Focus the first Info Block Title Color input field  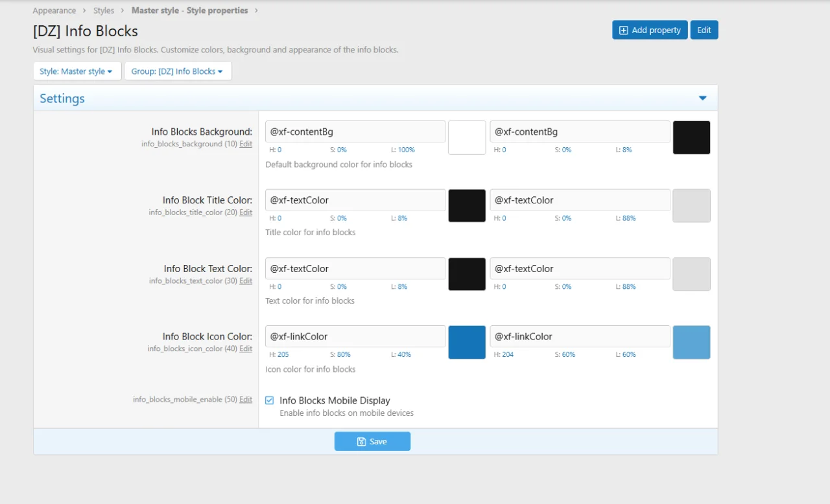(x=355, y=200)
